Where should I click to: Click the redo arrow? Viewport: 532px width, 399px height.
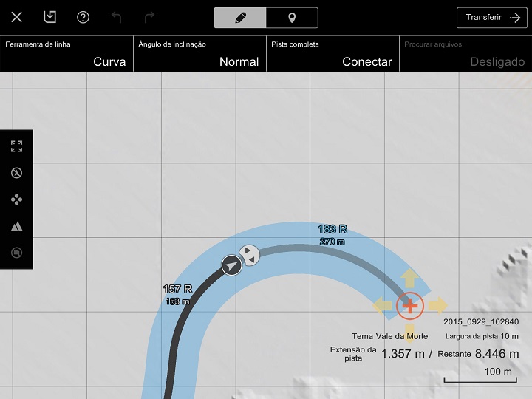(149, 17)
